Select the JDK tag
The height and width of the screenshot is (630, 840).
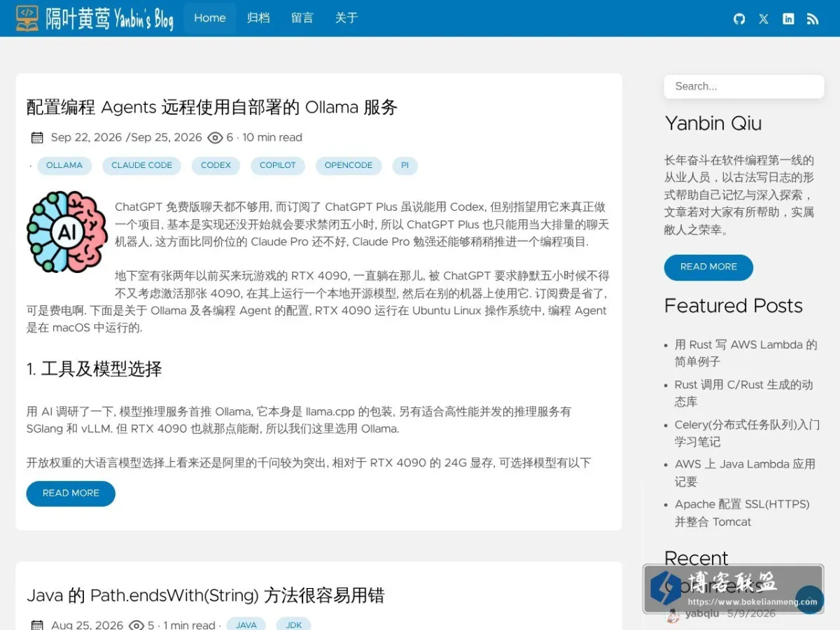pyautogui.click(x=294, y=625)
